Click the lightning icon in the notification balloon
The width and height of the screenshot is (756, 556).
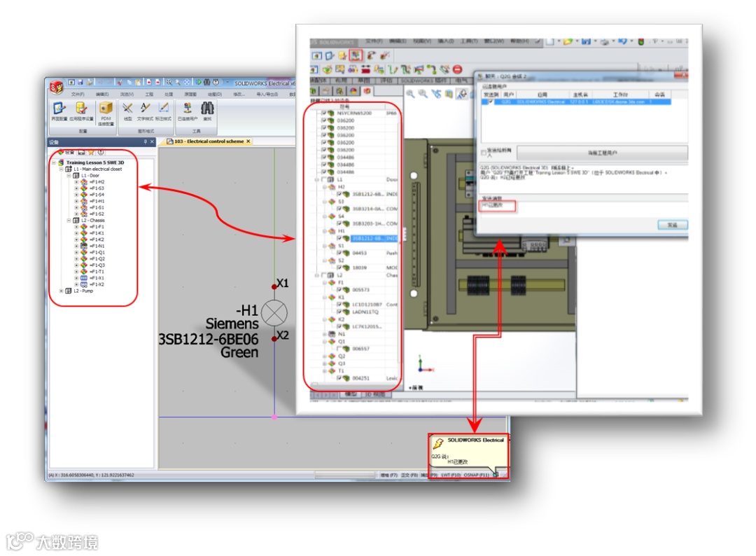pos(438,443)
